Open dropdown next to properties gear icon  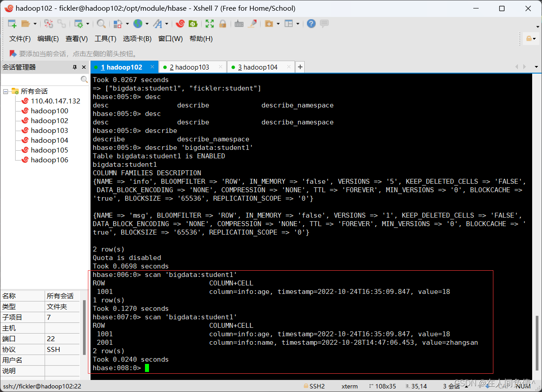point(88,24)
